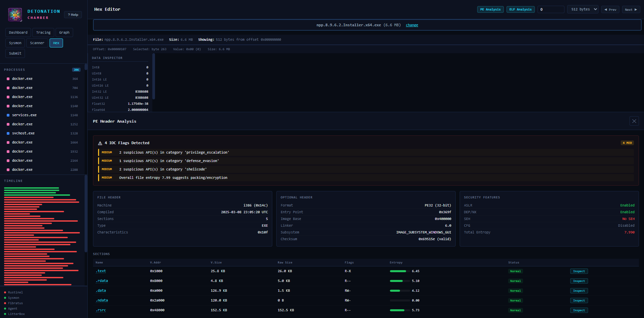
Task: Select docker.exe process with PID 704
Action: pyautogui.click(x=42, y=88)
